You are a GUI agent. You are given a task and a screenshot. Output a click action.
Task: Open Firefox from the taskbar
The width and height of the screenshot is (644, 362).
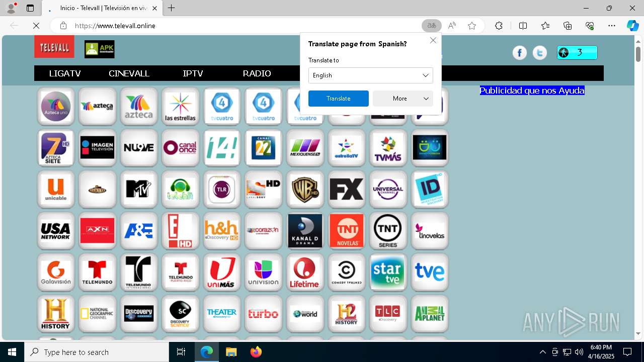256,352
